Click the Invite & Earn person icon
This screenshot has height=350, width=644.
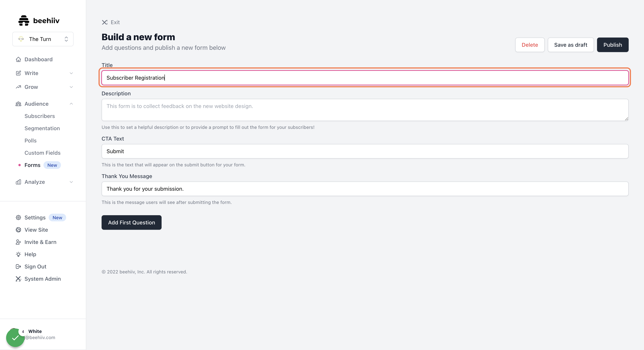point(18,242)
